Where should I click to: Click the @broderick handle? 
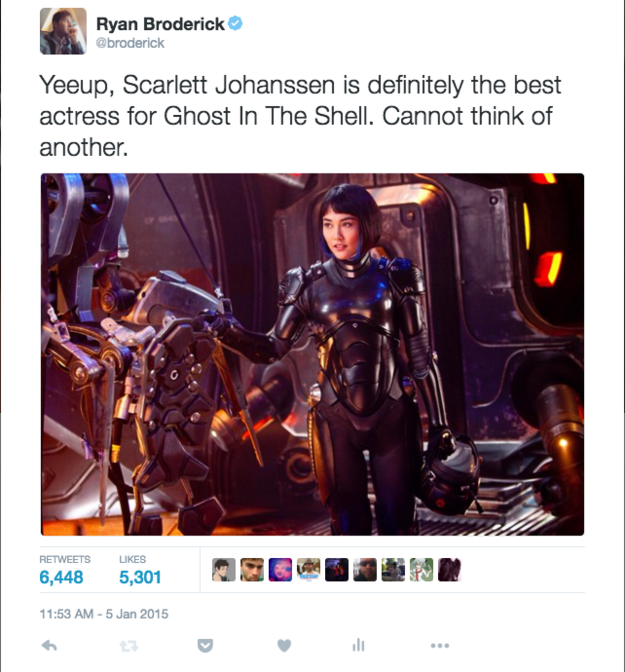tap(130, 43)
